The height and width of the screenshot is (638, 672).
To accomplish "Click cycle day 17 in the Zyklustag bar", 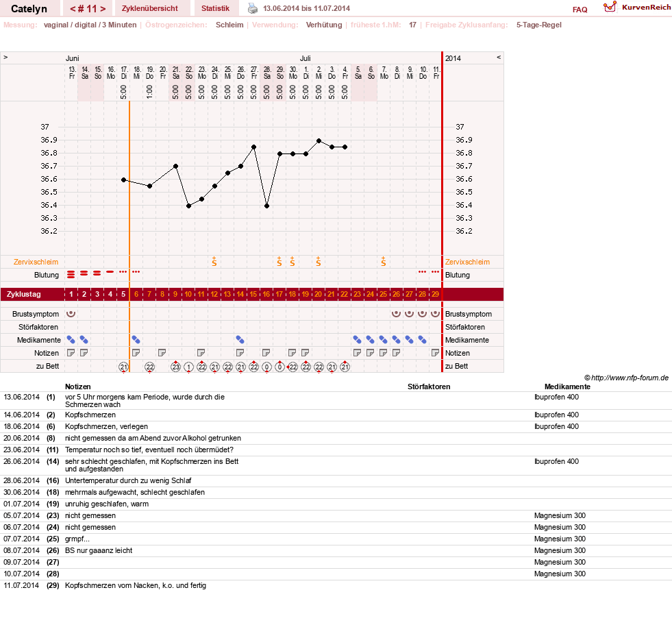I will pyautogui.click(x=279, y=294).
